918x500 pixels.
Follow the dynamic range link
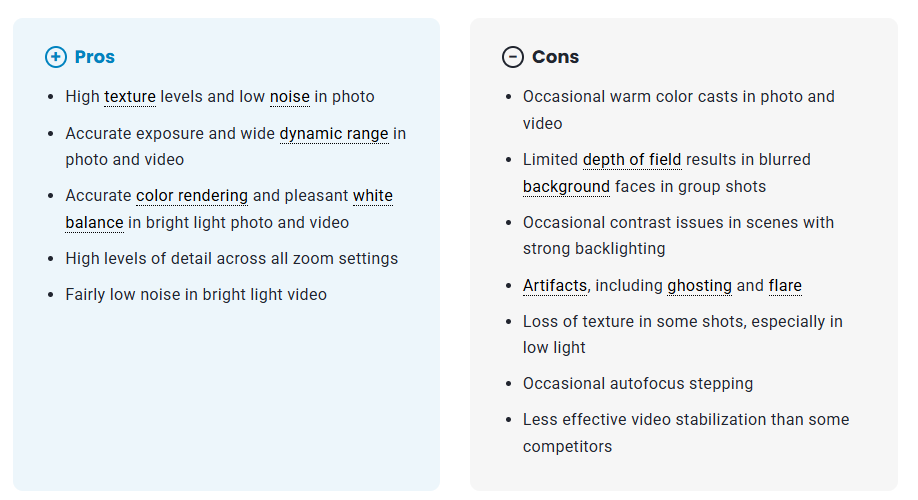tap(333, 133)
